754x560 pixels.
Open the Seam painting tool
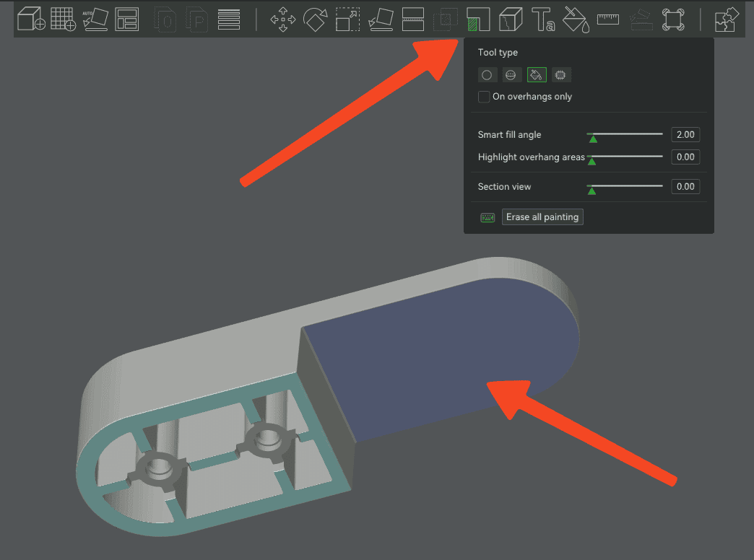click(x=510, y=19)
